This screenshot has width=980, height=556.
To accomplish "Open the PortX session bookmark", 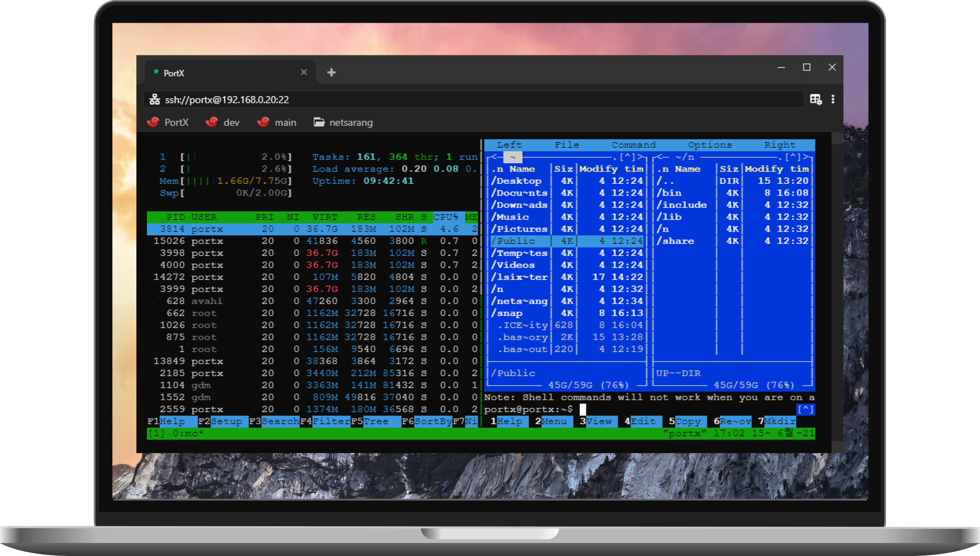I will [168, 123].
